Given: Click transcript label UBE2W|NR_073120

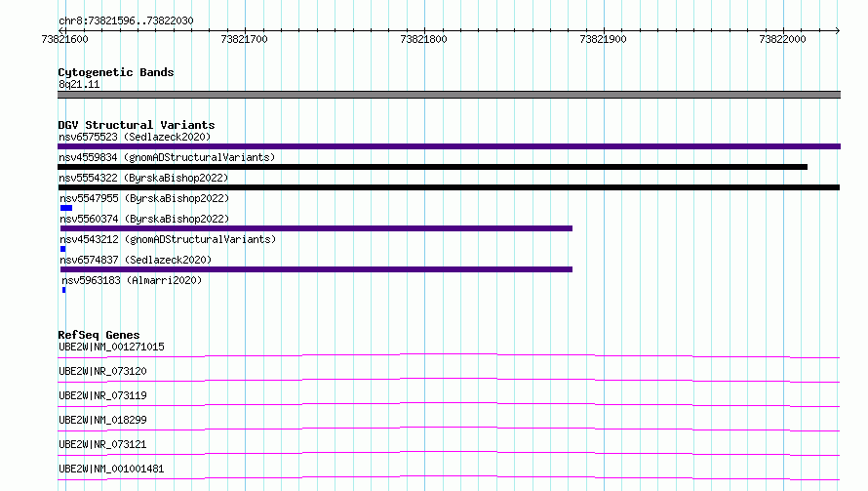Looking at the screenshot, I should tap(102, 371).
